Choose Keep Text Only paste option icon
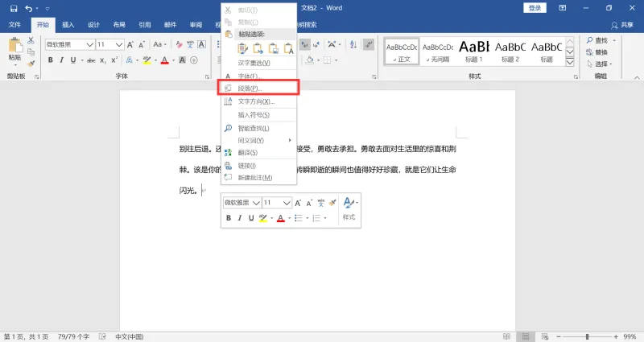 click(289, 48)
